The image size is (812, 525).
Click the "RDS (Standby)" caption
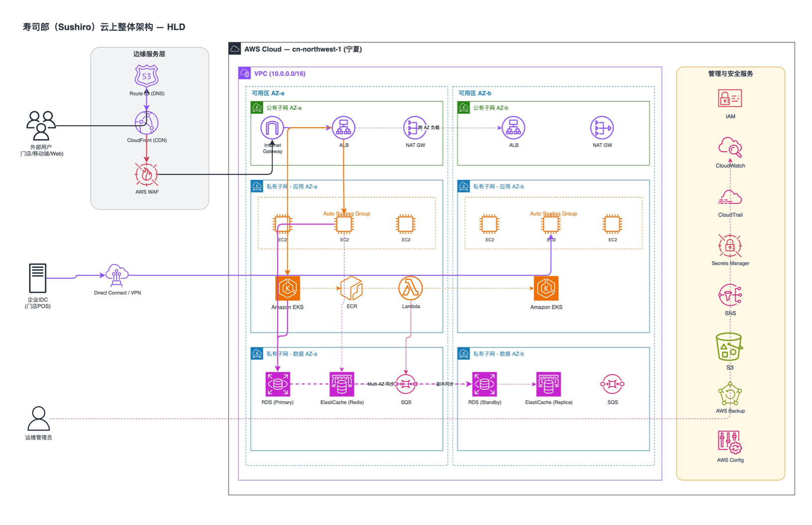click(x=485, y=402)
